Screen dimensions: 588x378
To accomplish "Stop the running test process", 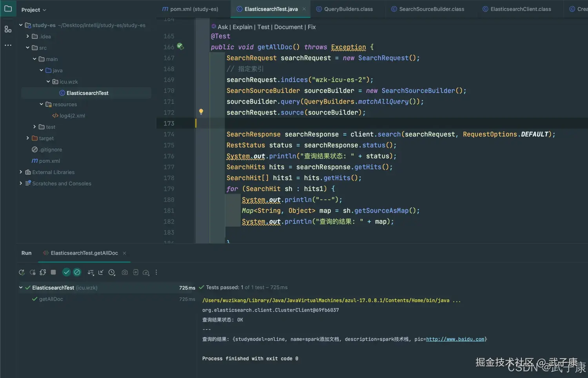I will 53,272.
